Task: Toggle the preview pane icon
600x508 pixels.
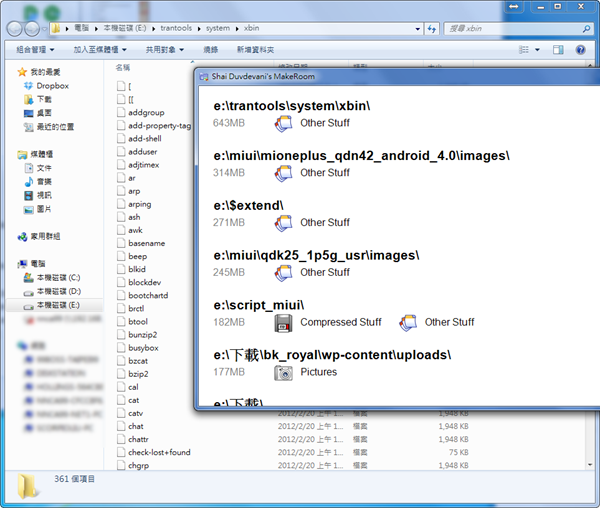Action: (x=558, y=50)
